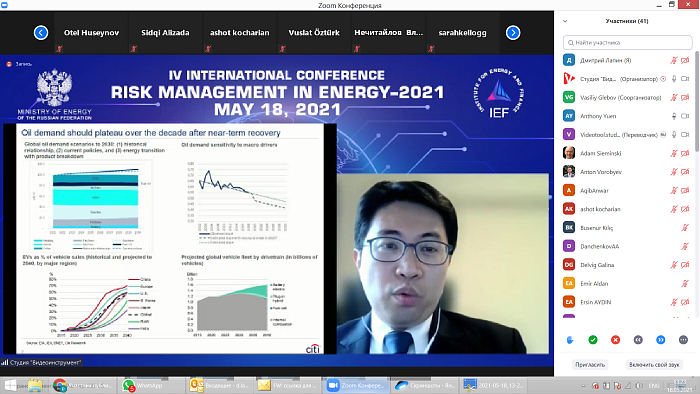Select ashot kocharian video thumbnail
The height and width of the screenshot is (394, 700).
240,33
